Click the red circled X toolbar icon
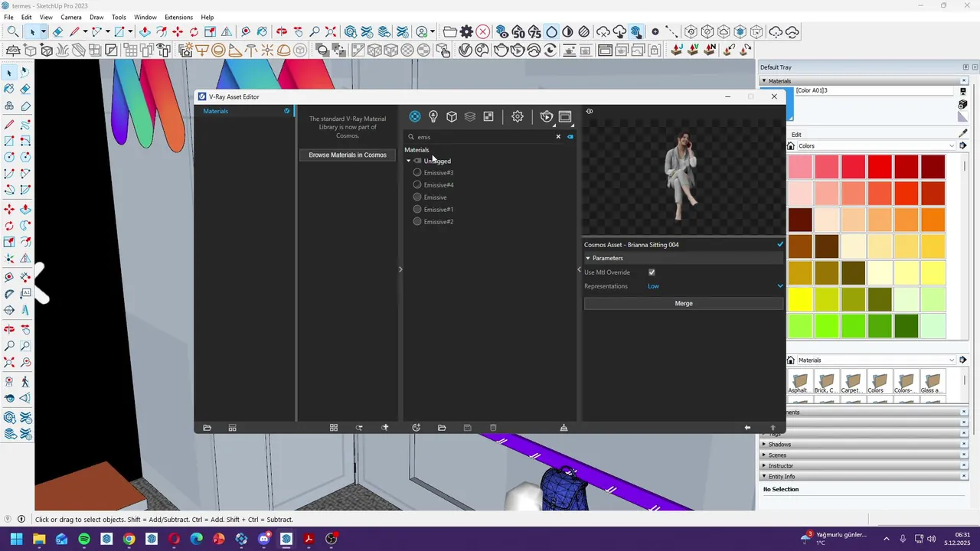The height and width of the screenshot is (551, 980). tap(483, 31)
